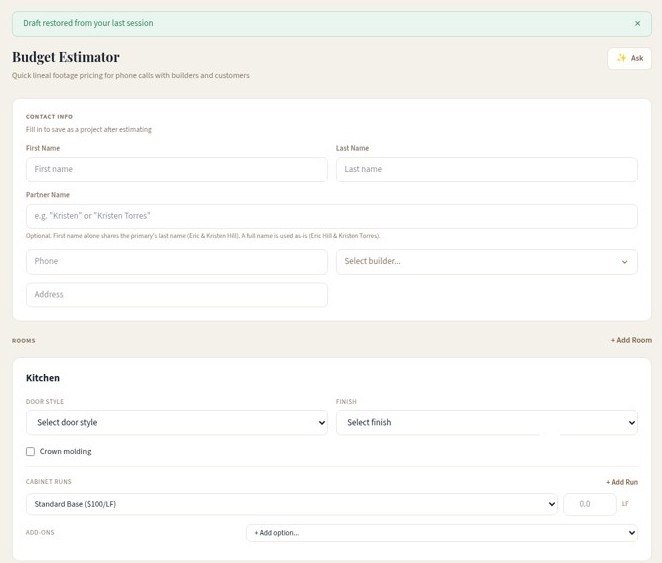Viewport: 662px width, 563px height.
Task: Open the Select builder dropdown
Action: click(x=486, y=261)
